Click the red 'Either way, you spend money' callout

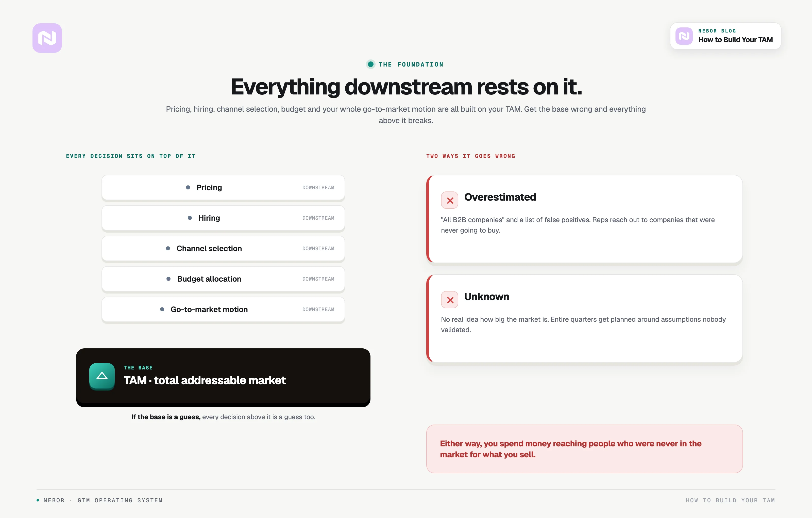pyautogui.click(x=584, y=449)
